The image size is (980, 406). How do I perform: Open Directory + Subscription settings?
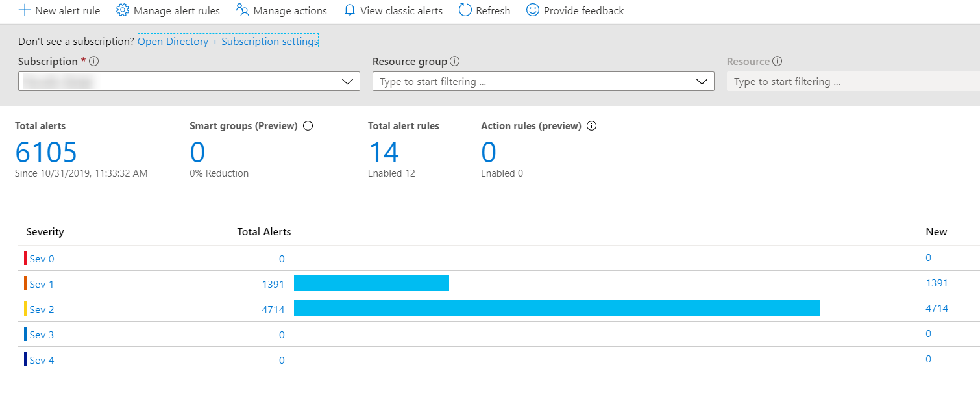[x=228, y=41]
